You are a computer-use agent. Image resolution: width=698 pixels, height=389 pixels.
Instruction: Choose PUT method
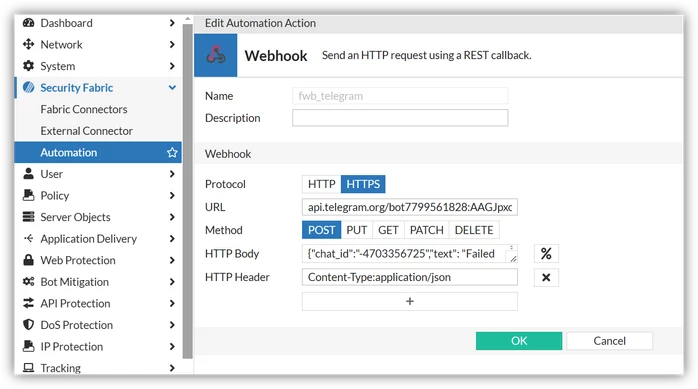[357, 230]
